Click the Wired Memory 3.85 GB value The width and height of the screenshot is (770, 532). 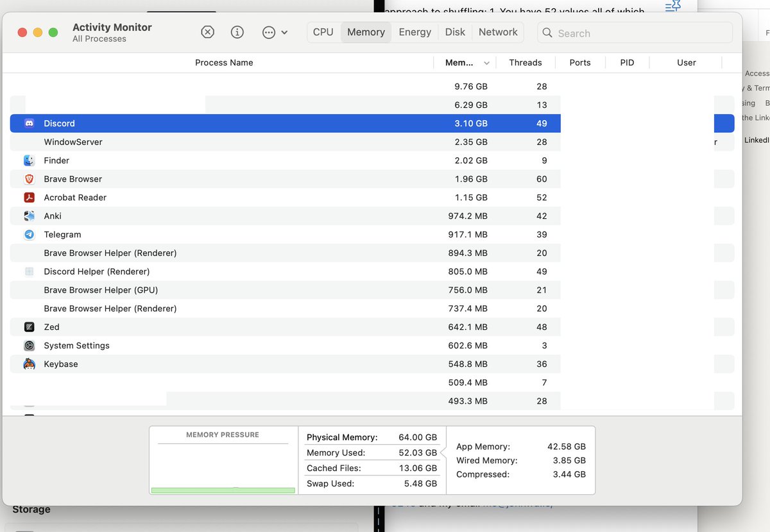569,461
